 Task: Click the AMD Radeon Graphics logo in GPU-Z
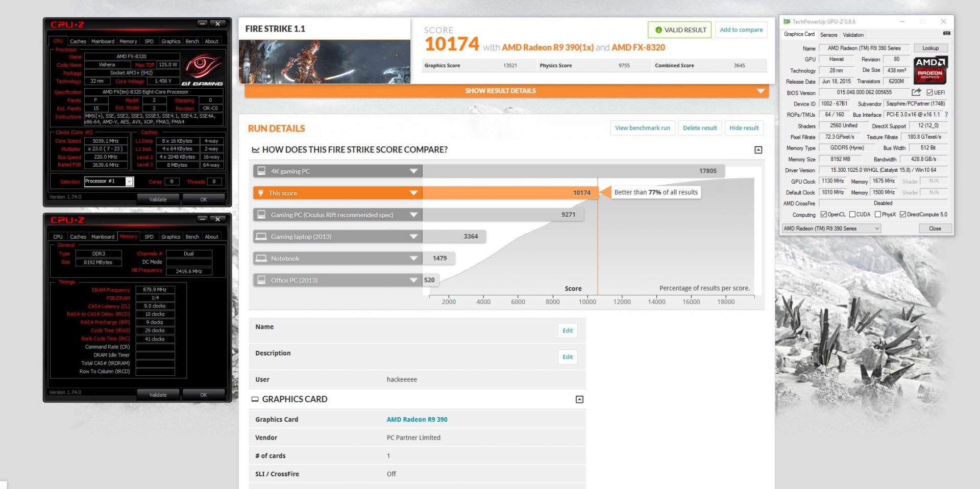[930, 70]
